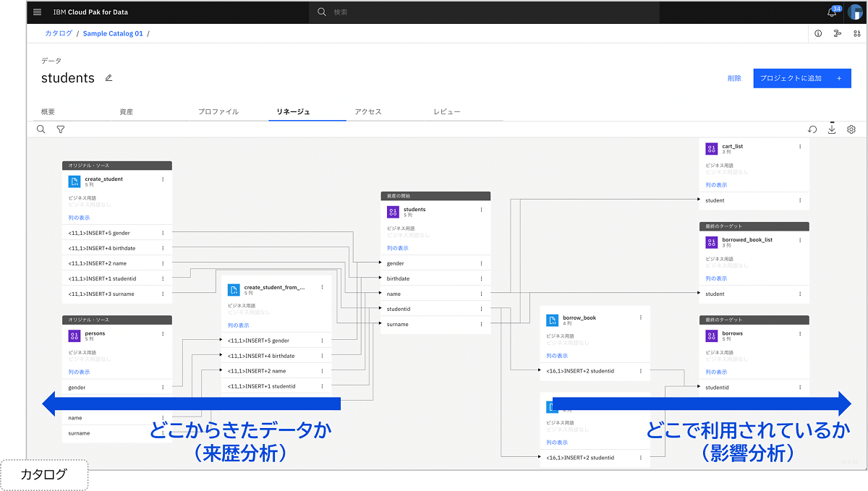This screenshot has width=868, height=491.
Task: Click the user profile avatar
Action: 854,12
